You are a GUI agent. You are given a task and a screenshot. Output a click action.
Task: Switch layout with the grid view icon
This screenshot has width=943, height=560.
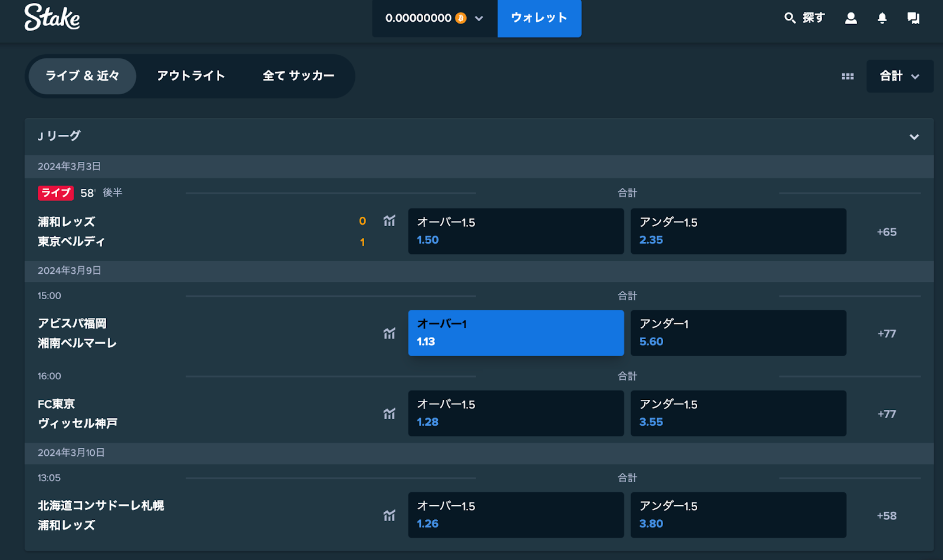coord(848,77)
